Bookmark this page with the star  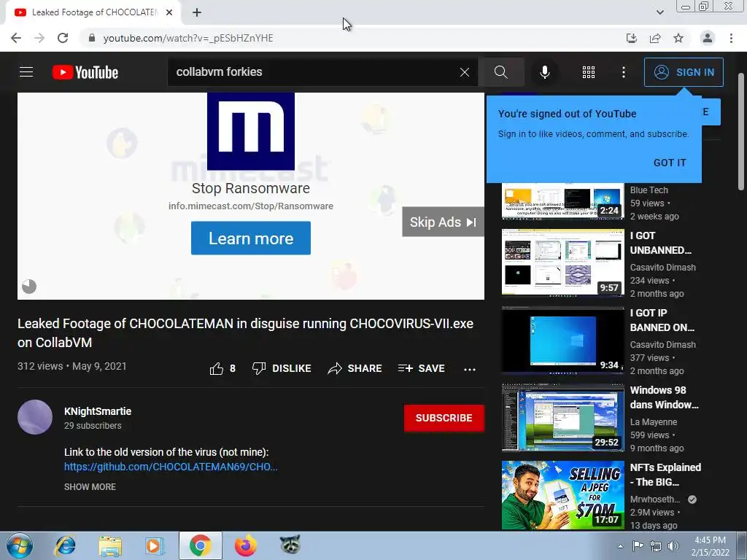click(678, 38)
